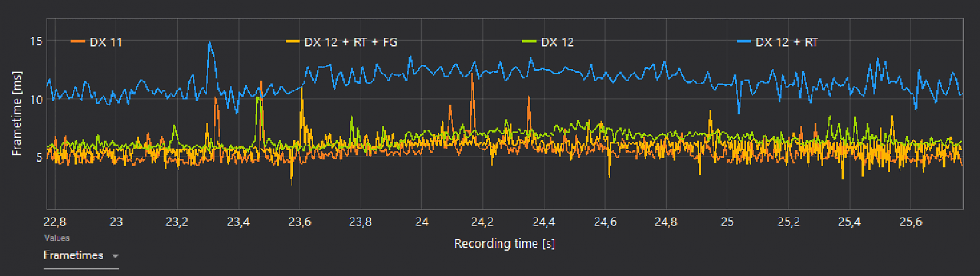Click the 24,6 tick on the time axis
980x276 pixels.
[x=605, y=222]
